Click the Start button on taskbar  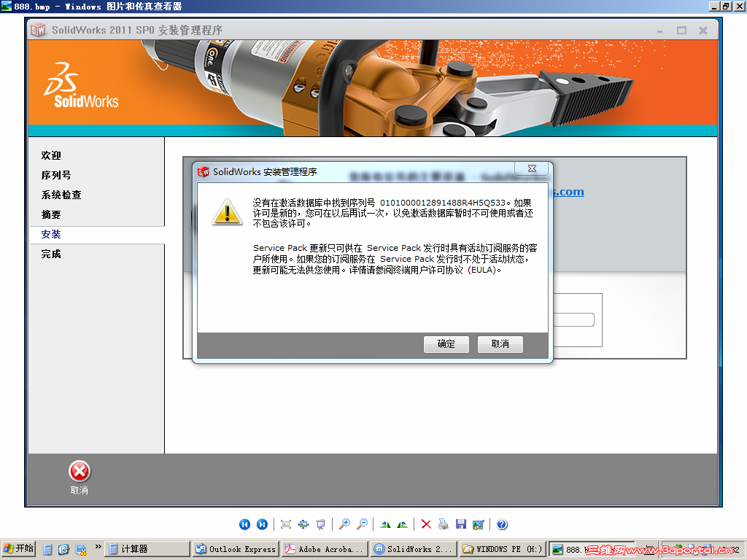point(18,548)
